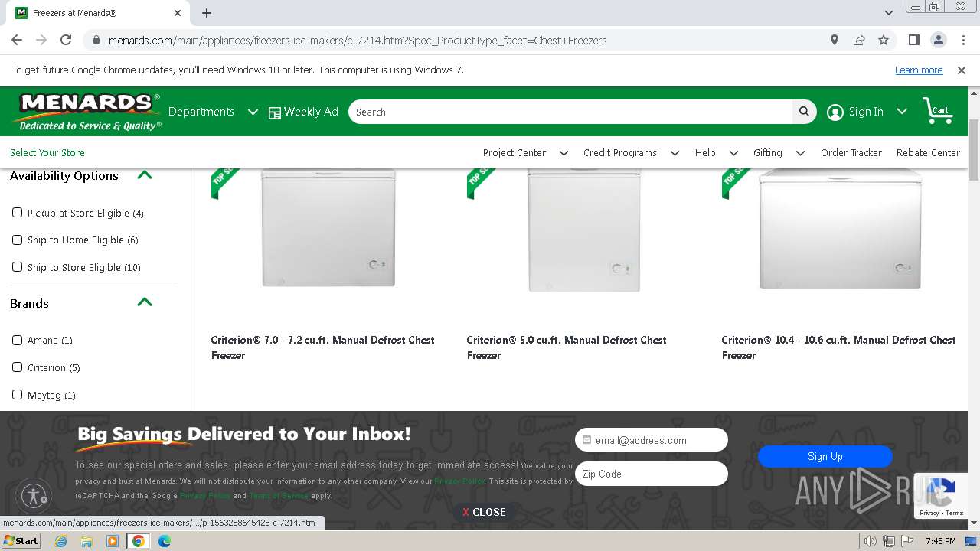Open the Chrome profile icon
This screenshot has height=551, width=980.
coord(938,40)
